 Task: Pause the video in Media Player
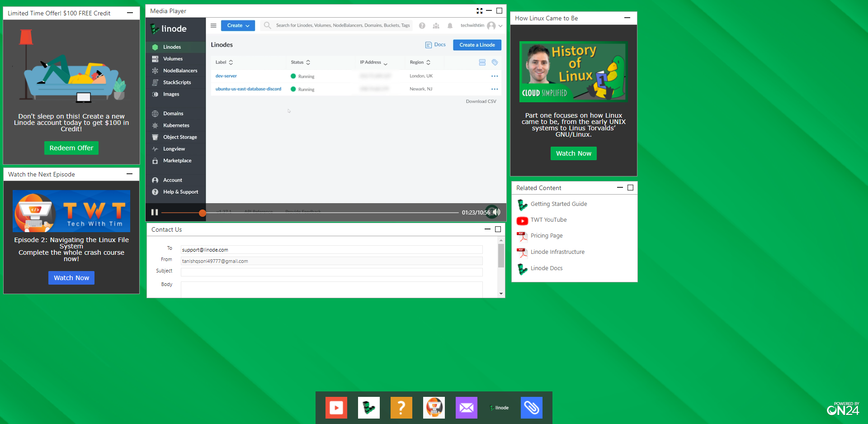click(155, 212)
